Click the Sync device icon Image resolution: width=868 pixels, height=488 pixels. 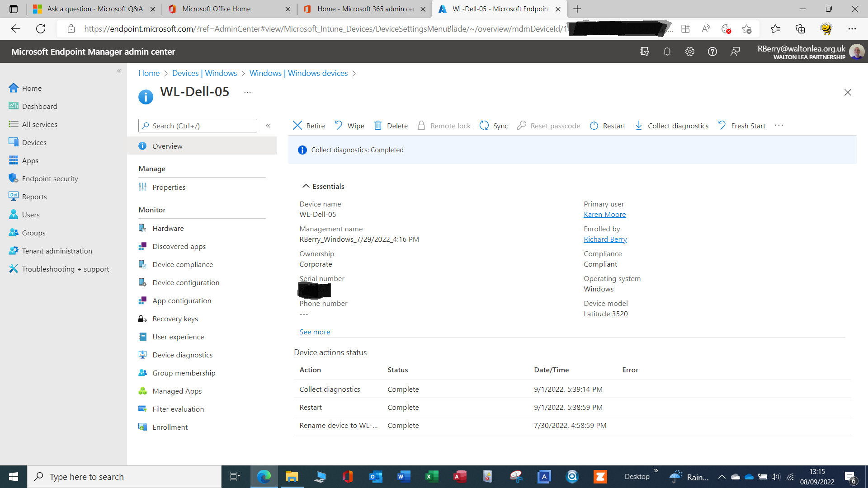click(x=484, y=125)
